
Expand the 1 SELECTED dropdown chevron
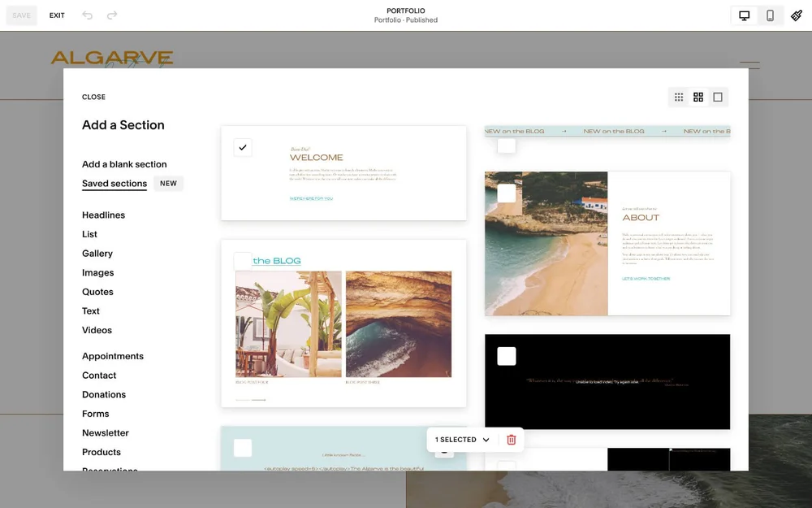click(486, 440)
